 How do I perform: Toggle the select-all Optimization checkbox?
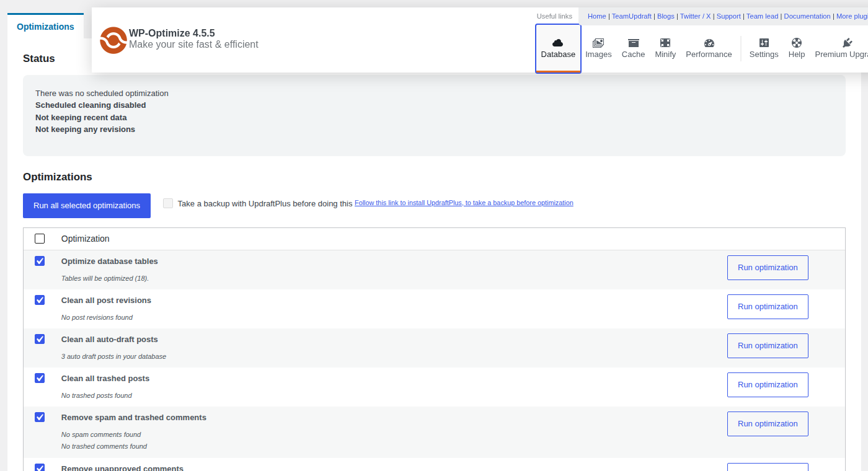pos(40,239)
